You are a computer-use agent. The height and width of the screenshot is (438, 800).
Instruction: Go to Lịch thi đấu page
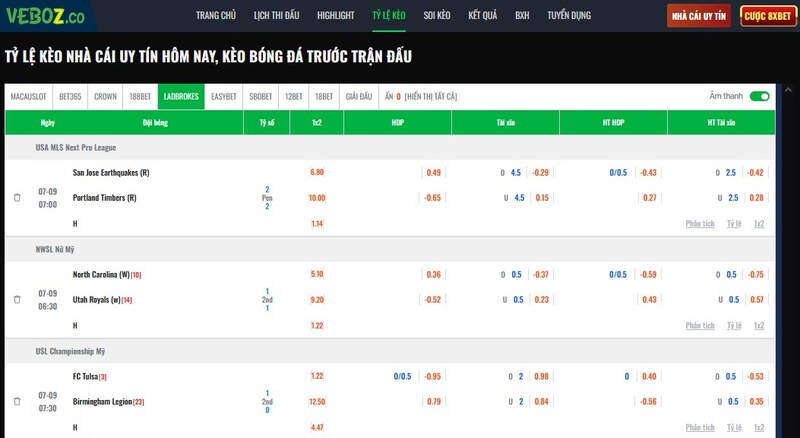tap(275, 16)
